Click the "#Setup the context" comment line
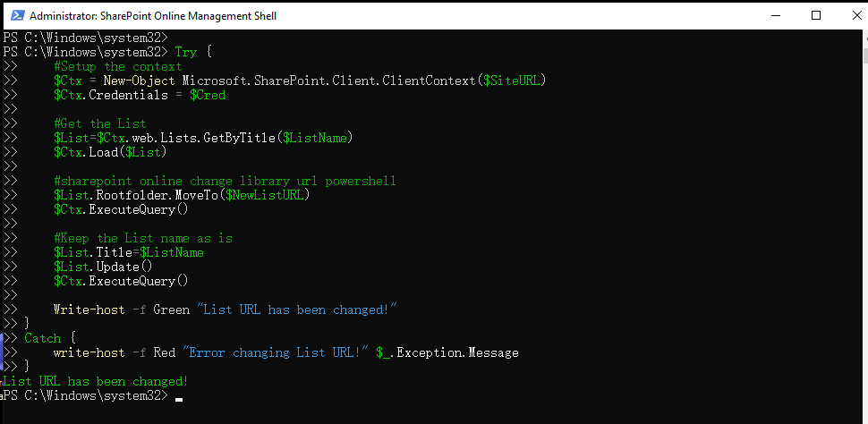 coord(118,66)
